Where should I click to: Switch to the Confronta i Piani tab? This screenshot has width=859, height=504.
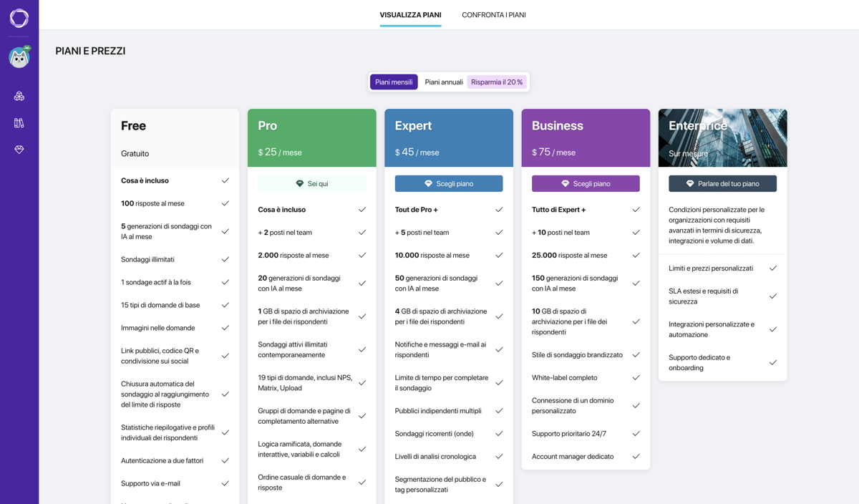[494, 15]
